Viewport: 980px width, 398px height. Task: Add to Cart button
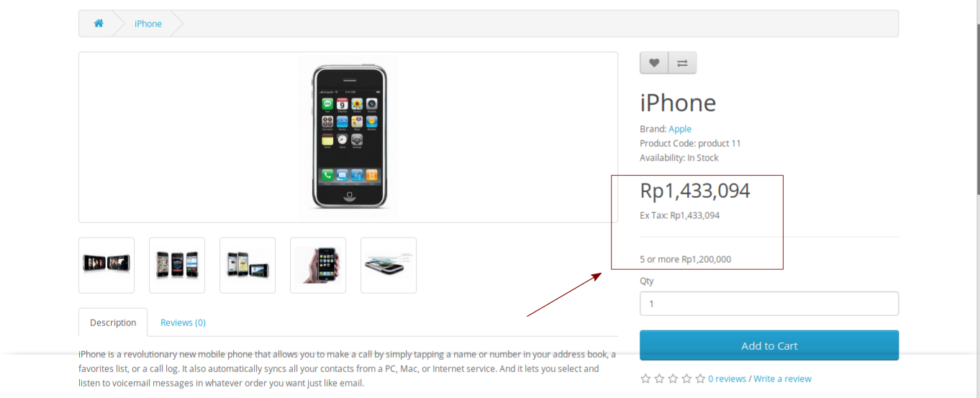pos(769,345)
